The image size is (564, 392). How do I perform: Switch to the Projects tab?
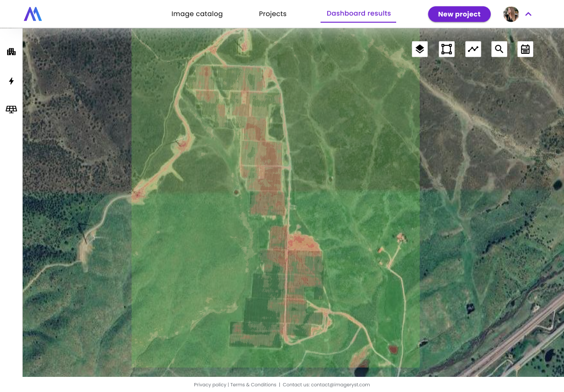(273, 14)
